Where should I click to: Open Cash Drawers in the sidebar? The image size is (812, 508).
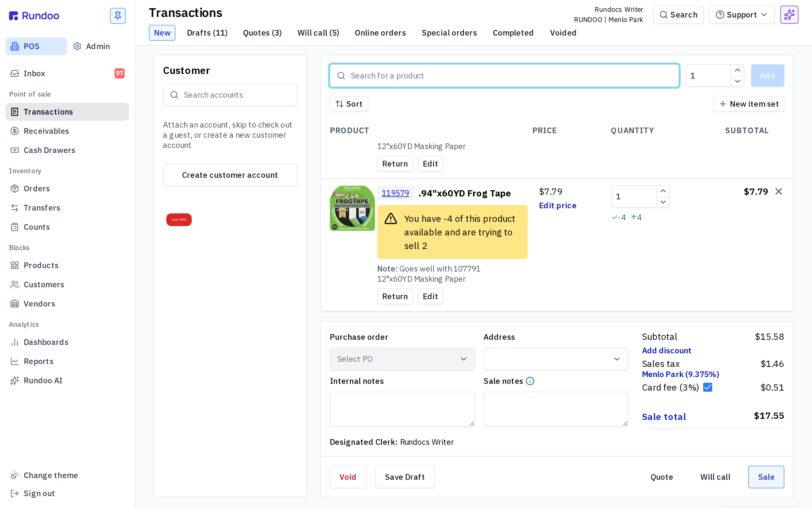67,150
